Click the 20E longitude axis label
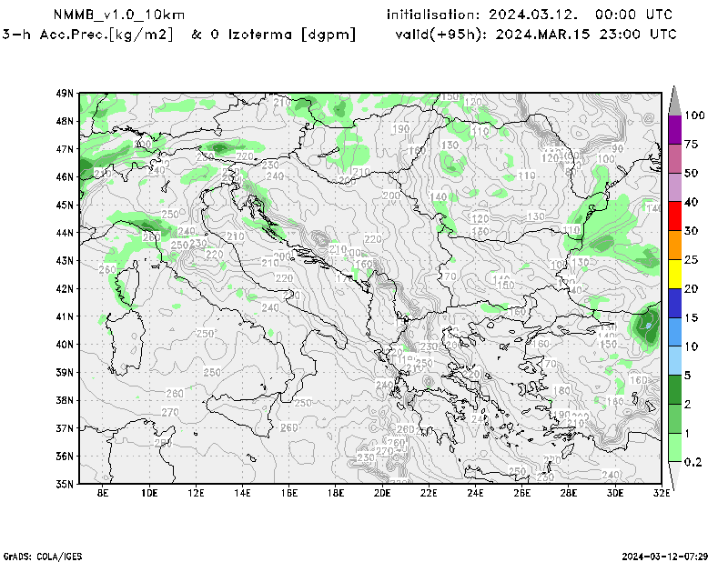 tap(381, 494)
